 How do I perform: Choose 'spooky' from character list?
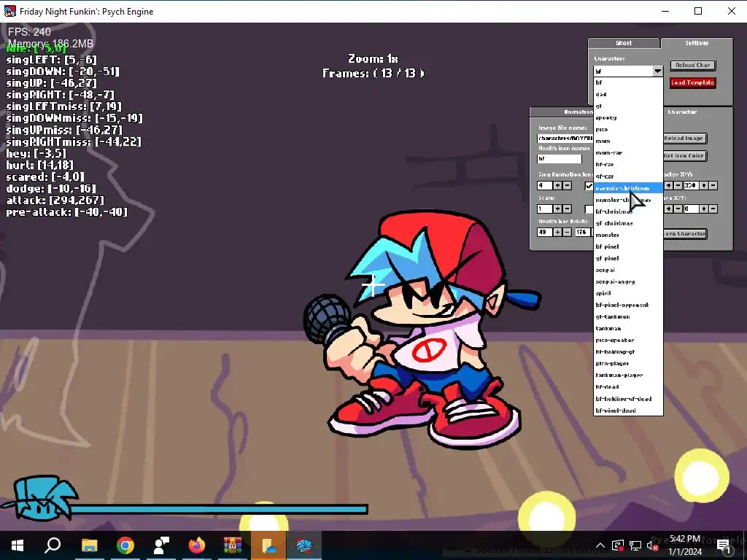coord(628,117)
